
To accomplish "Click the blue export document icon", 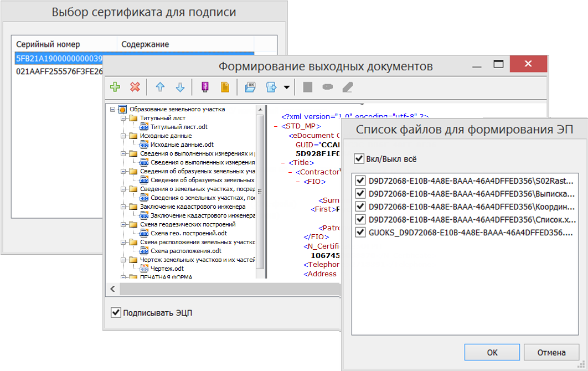I will pyautogui.click(x=271, y=87).
